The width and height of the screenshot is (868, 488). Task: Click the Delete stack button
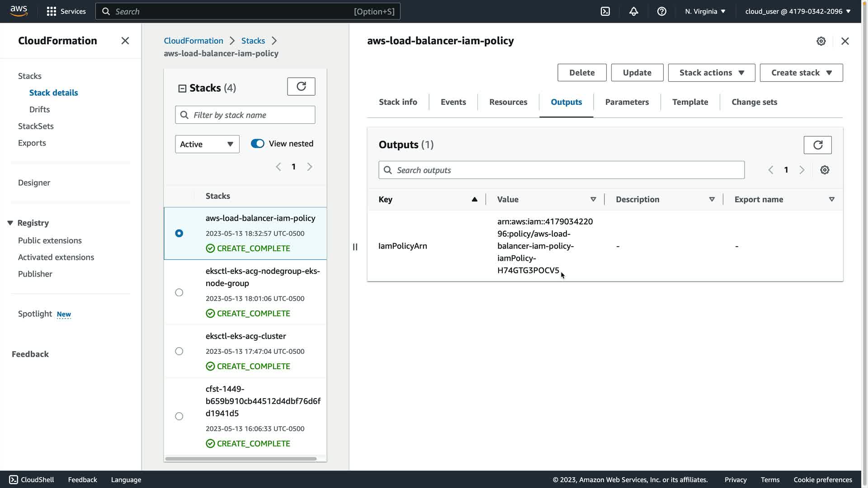(x=581, y=73)
